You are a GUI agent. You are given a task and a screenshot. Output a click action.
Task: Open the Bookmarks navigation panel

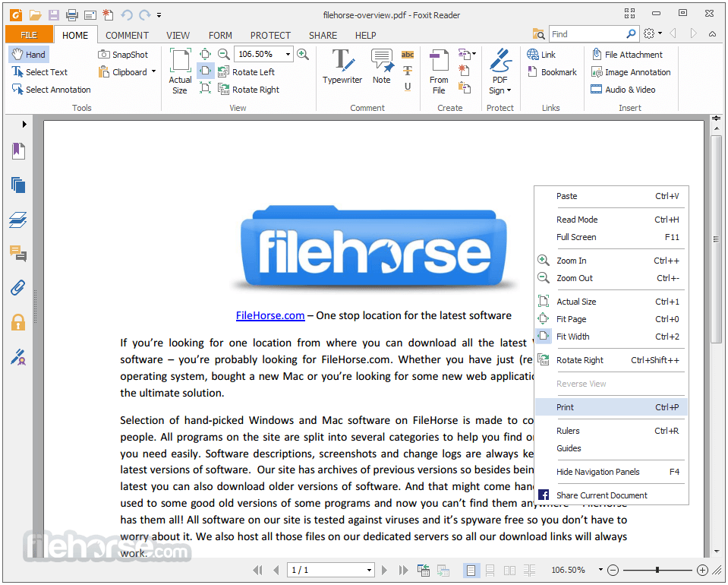(18, 150)
